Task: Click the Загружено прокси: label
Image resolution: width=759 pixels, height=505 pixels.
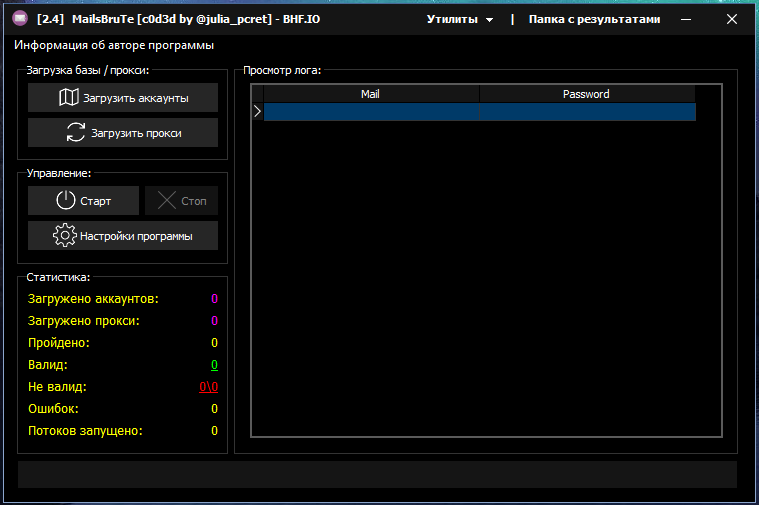Action: pos(83,321)
